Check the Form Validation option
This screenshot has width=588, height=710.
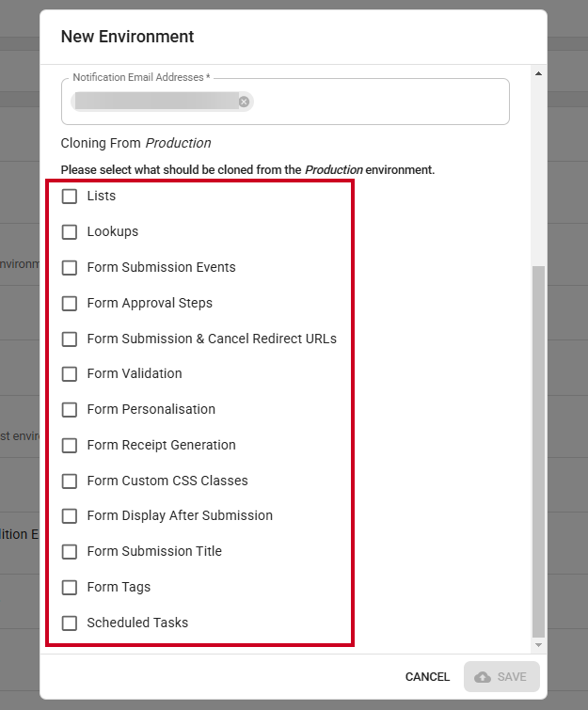click(x=70, y=374)
